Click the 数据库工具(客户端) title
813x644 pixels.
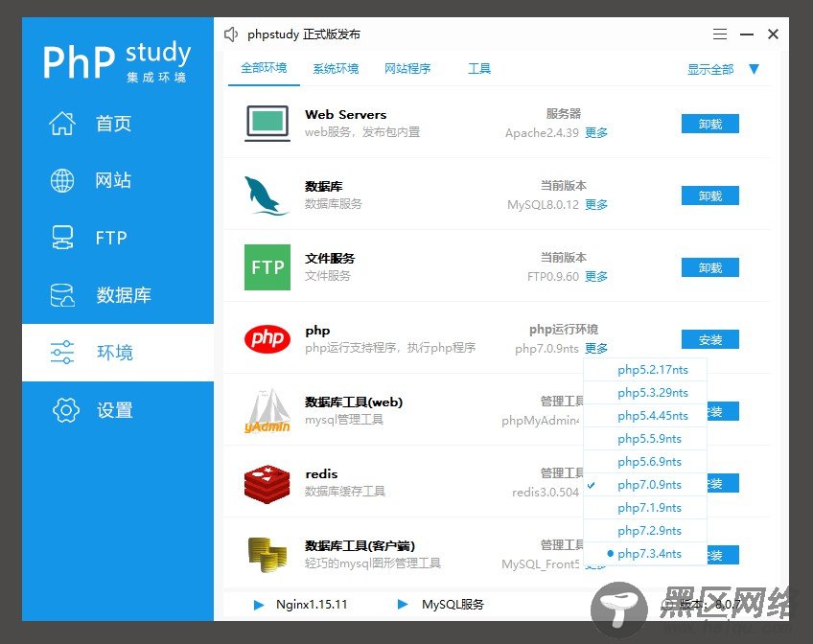click(360, 546)
